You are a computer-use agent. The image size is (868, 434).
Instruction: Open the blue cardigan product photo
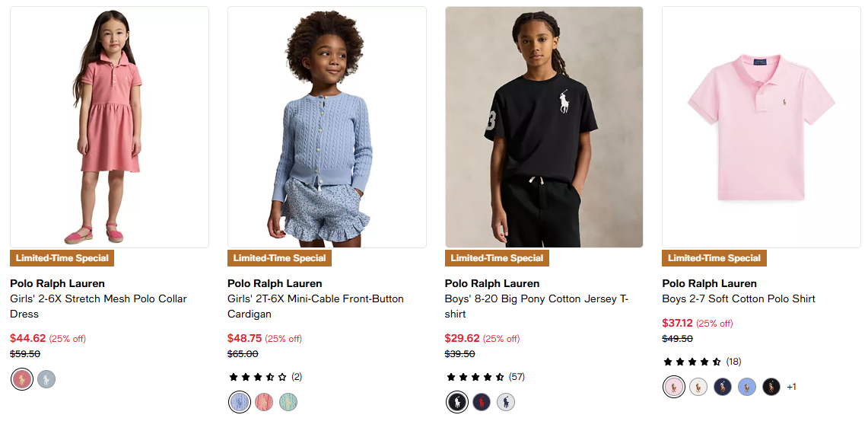click(327, 127)
